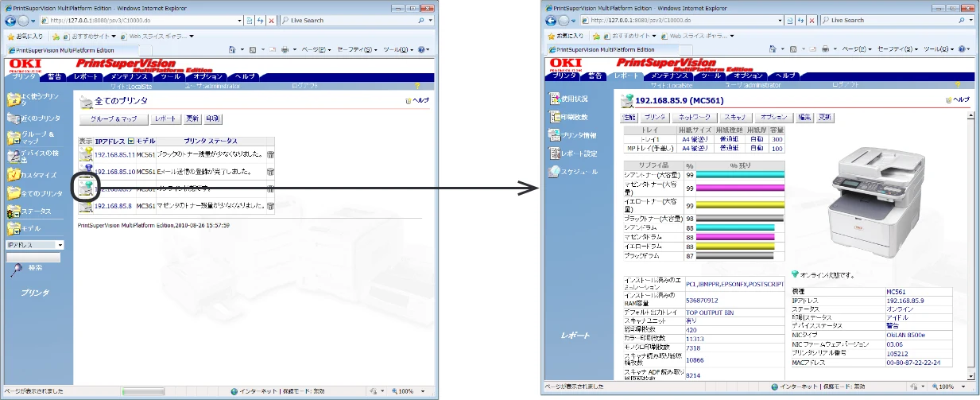Click IP link 192.168.85.11 in printer list

point(114,155)
